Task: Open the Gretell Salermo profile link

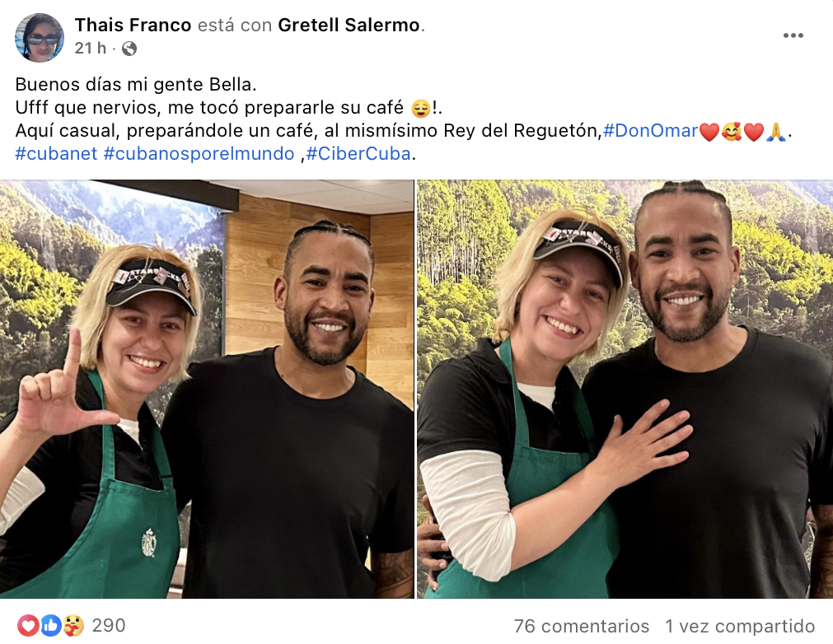Action: (x=349, y=26)
